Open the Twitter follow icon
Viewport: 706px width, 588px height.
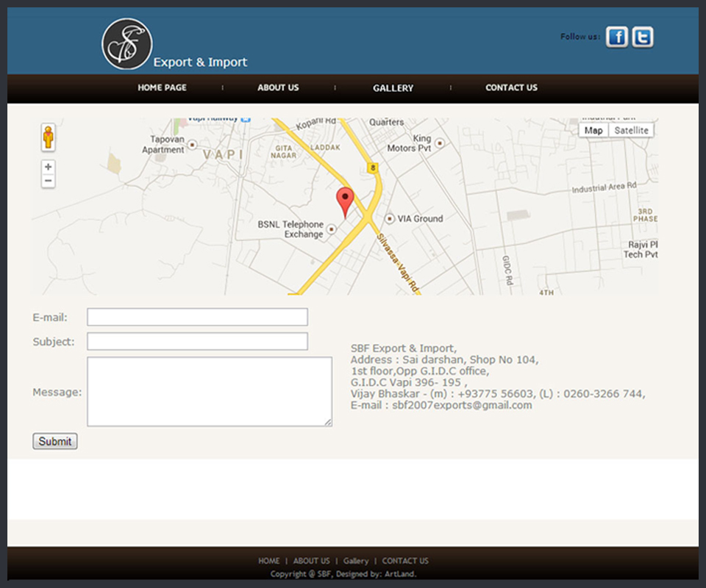coord(642,37)
